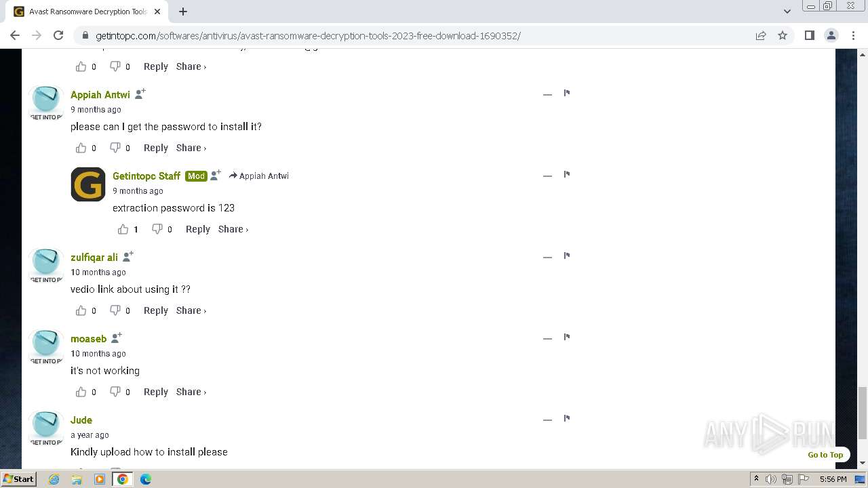This screenshot has height=488, width=868.
Task: Thumbs up zulfiqar ali's comment
Action: [81, 310]
